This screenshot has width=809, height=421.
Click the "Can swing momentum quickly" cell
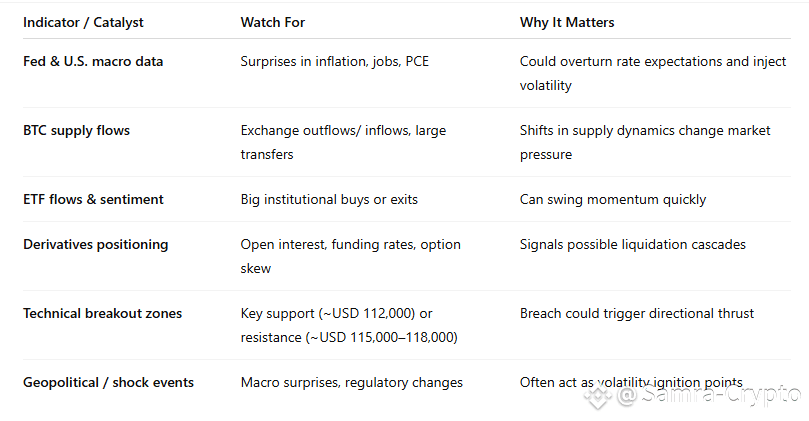612,200
